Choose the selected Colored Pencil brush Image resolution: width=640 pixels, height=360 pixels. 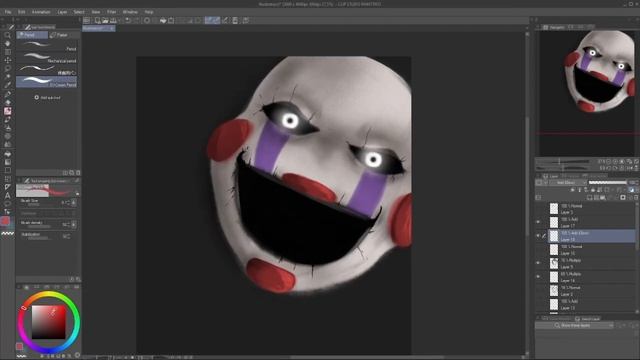pyautogui.click(x=47, y=82)
